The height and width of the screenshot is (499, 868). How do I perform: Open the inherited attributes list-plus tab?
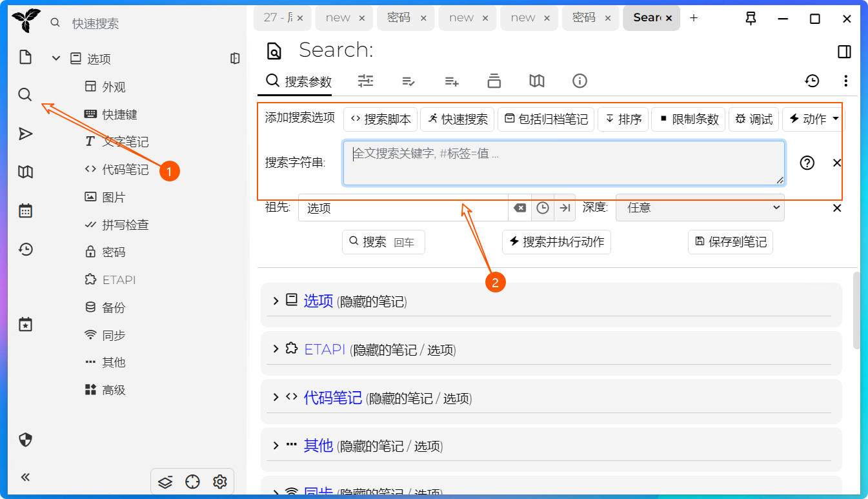coord(452,81)
